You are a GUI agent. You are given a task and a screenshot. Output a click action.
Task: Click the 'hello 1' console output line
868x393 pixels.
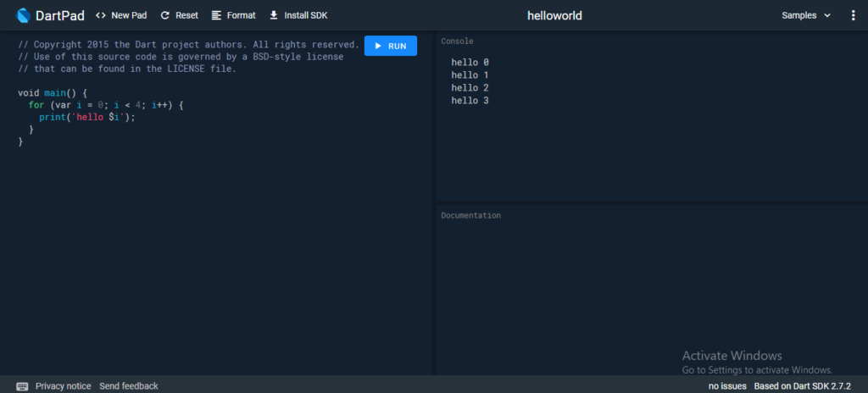point(470,75)
